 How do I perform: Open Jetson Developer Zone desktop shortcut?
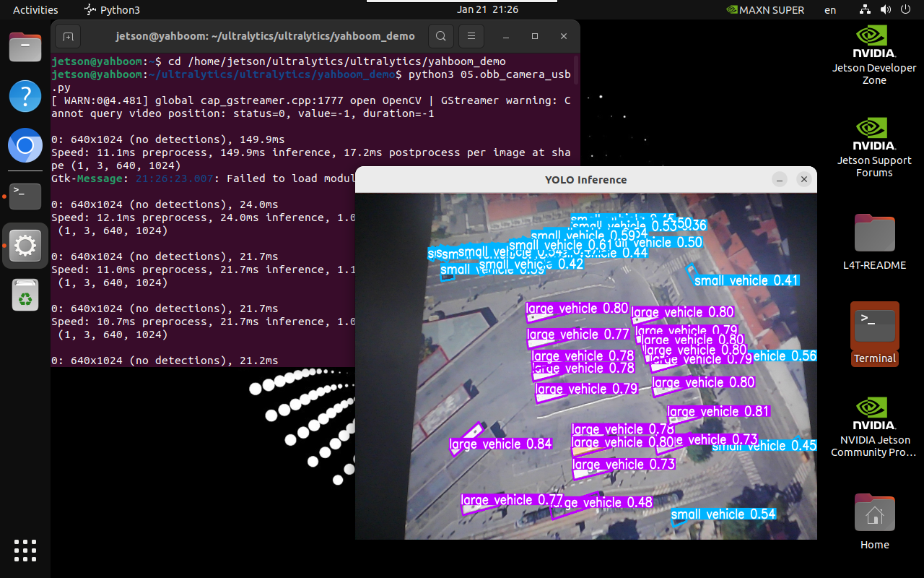[874, 55]
